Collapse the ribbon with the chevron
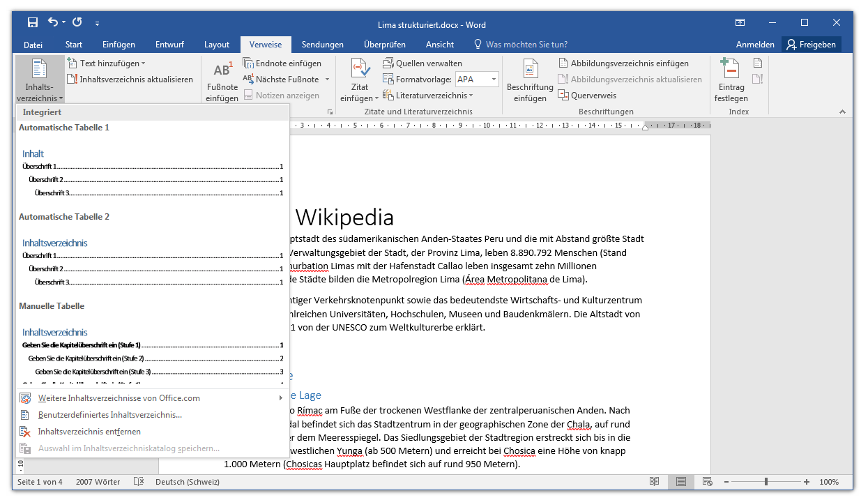This screenshot has width=868, height=500. click(842, 112)
